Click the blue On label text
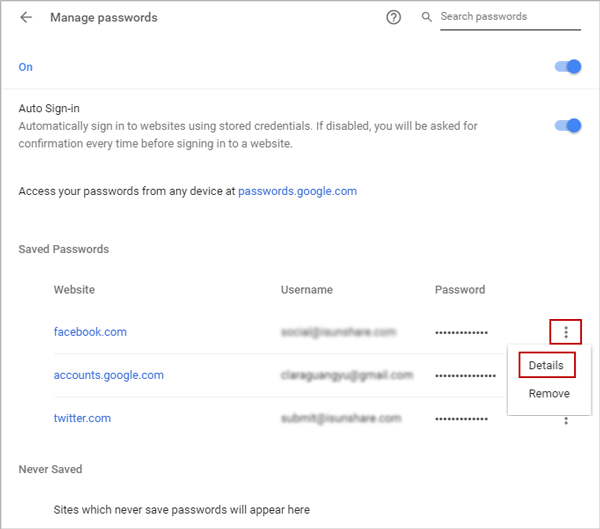The image size is (600, 529). (x=26, y=67)
